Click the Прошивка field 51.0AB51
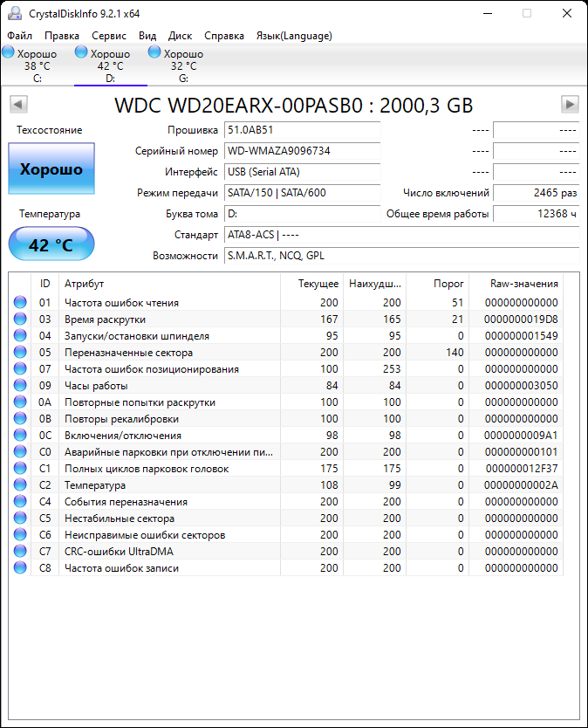The width and height of the screenshot is (588, 728). tap(302, 130)
